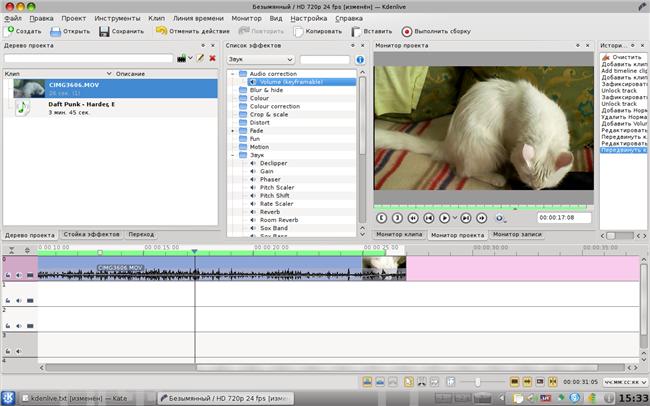The width and height of the screenshot is (650, 406).
Task: Click the blue effect info icon
Action: coord(360,60)
